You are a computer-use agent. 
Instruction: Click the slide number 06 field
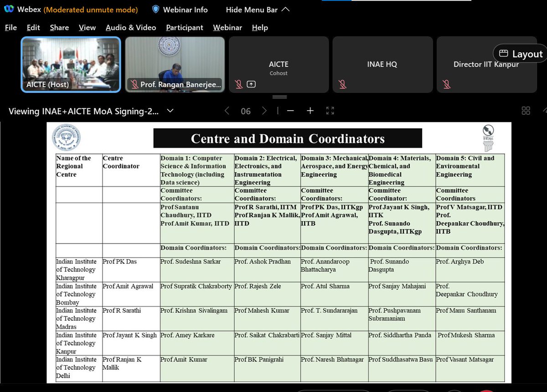[x=246, y=111]
